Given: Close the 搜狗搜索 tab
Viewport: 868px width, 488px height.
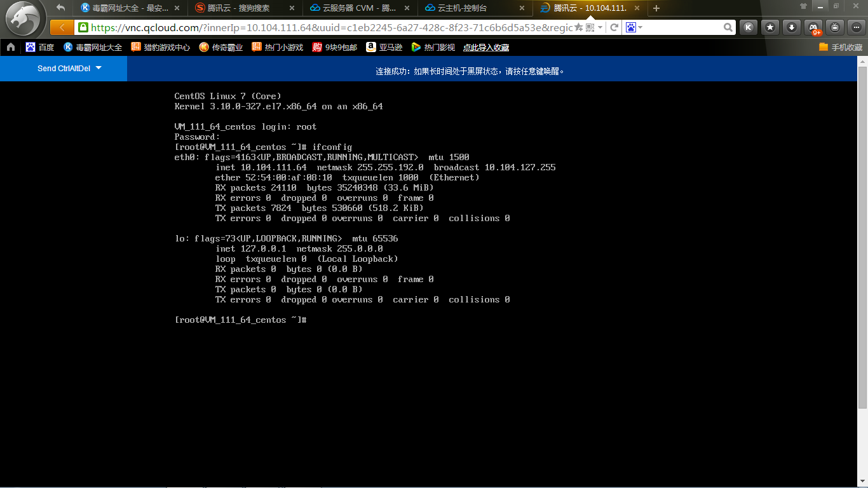Looking at the screenshot, I should (x=292, y=8).
